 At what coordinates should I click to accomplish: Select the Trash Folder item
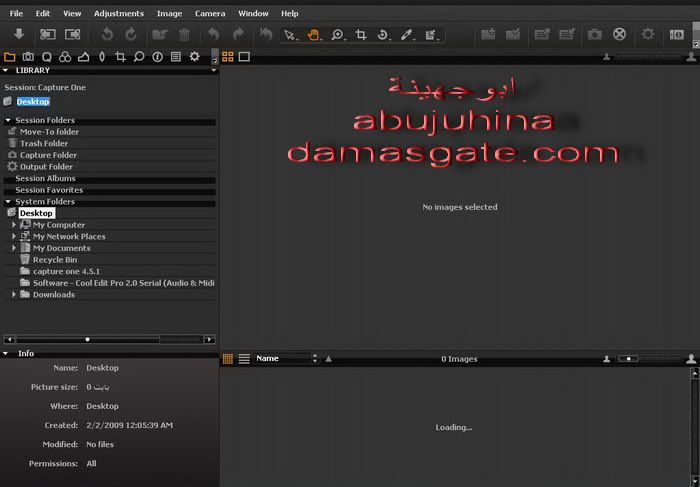(44, 143)
